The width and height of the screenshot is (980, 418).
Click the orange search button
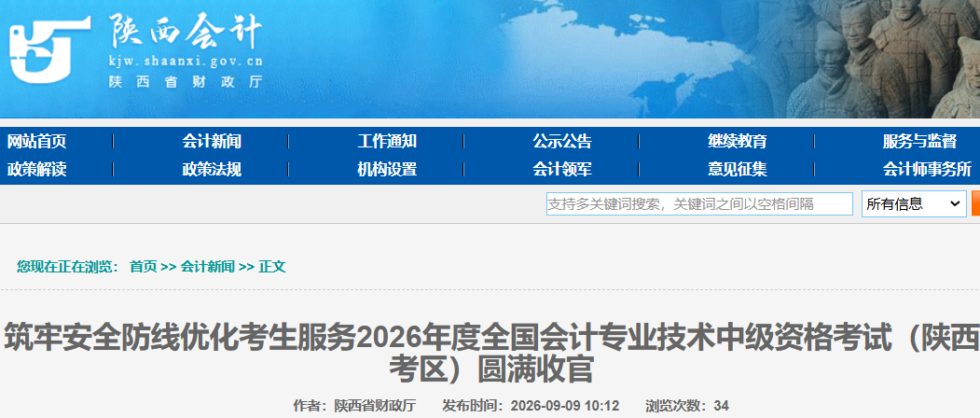point(975,204)
